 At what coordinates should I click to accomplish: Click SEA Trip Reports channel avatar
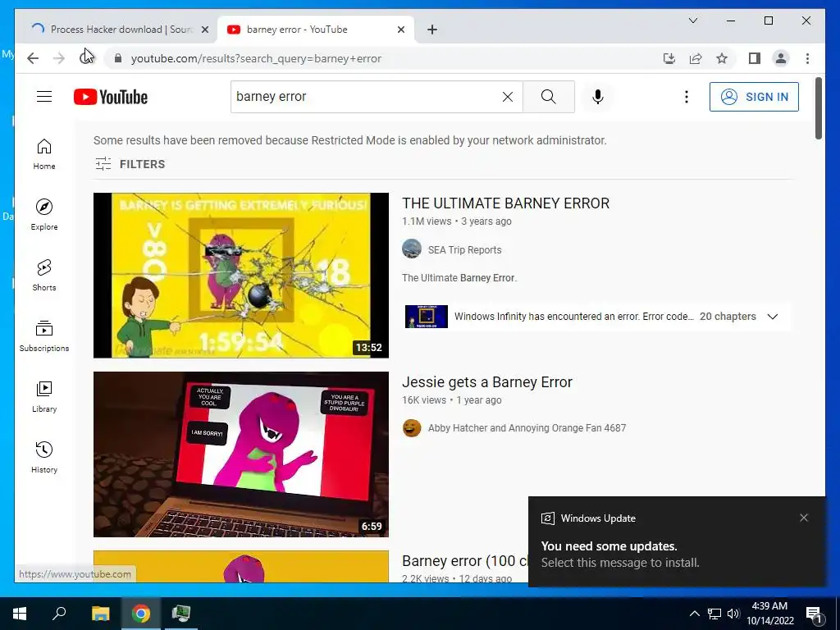pos(412,249)
